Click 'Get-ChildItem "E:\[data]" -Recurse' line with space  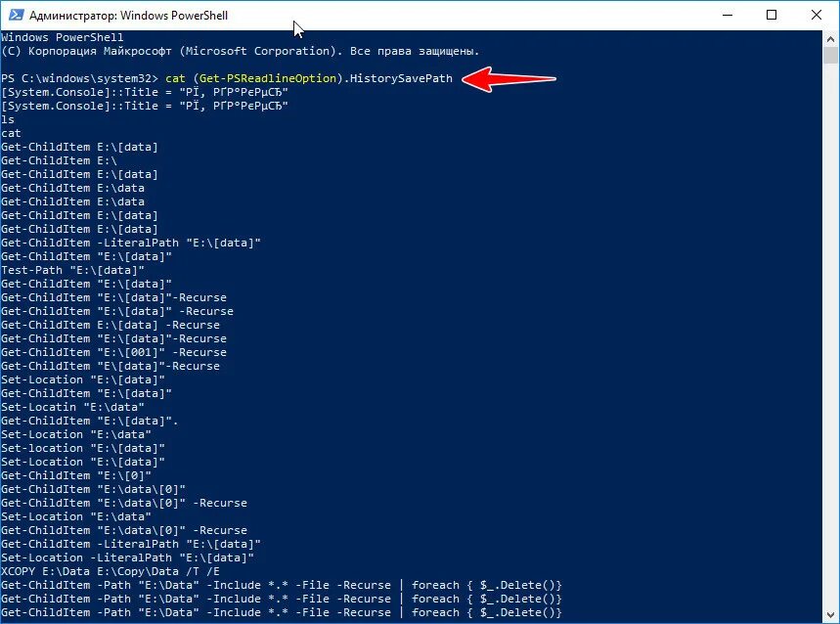pos(117,311)
